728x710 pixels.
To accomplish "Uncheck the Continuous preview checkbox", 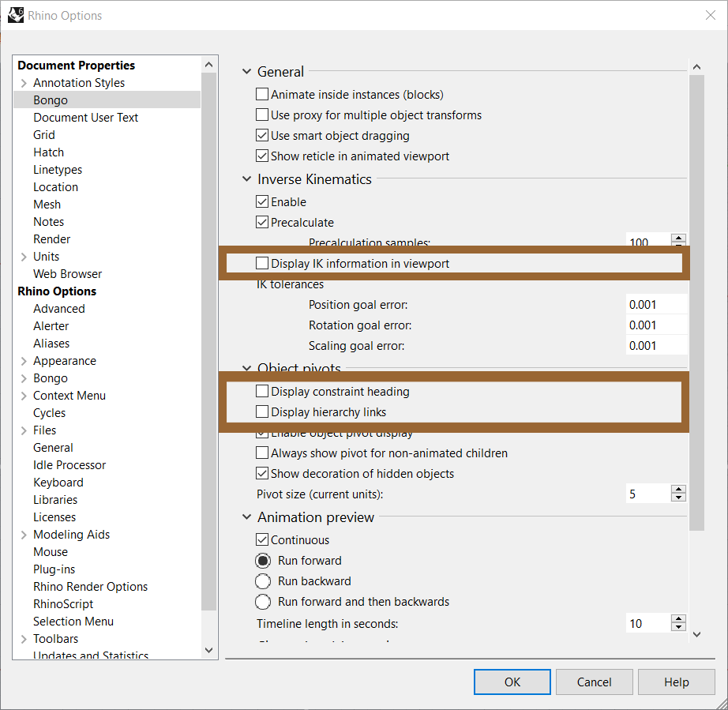I will click(262, 539).
